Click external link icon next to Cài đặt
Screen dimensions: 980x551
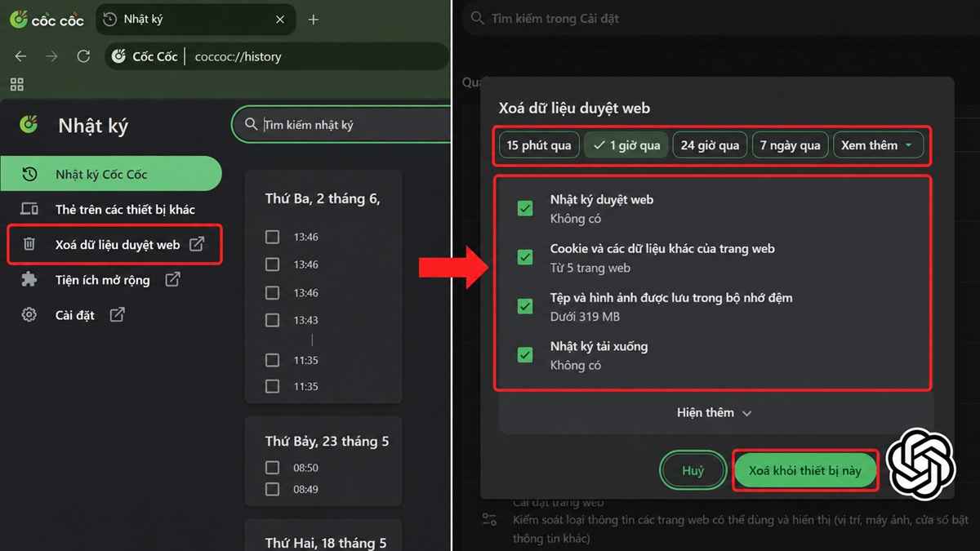118,314
